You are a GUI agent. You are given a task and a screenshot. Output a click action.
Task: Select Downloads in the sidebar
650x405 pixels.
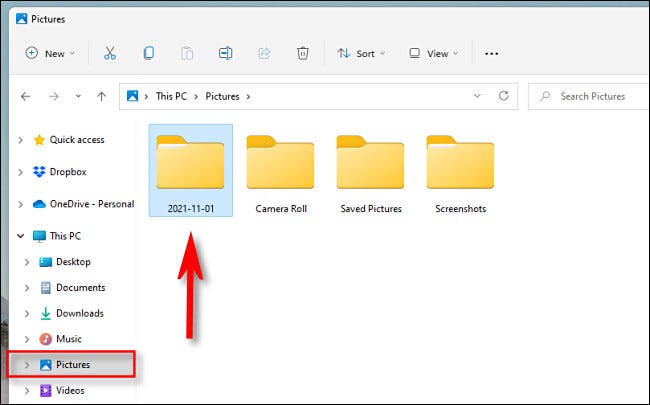[80, 313]
